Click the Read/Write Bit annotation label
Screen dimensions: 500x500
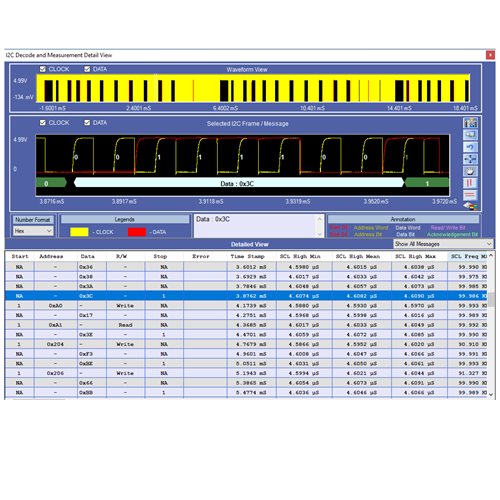pos(448,228)
